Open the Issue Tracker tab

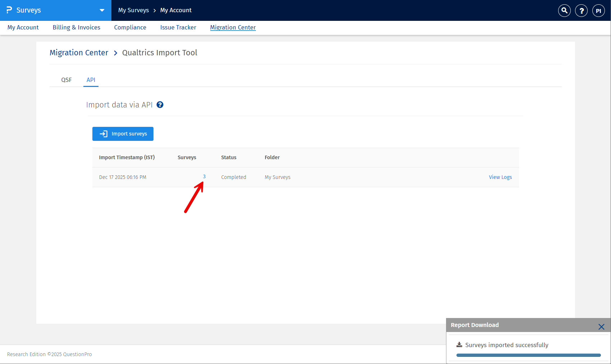[178, 27]
